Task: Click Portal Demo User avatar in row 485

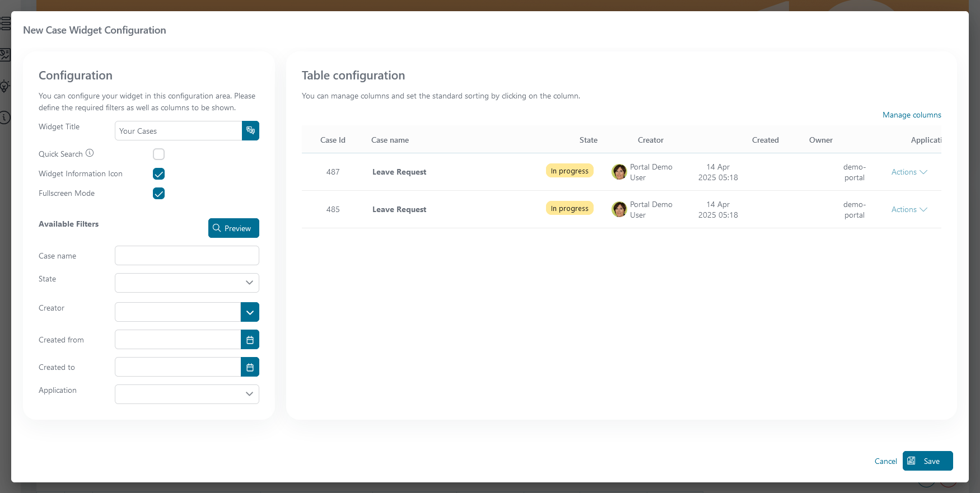Action: [619, 209]
